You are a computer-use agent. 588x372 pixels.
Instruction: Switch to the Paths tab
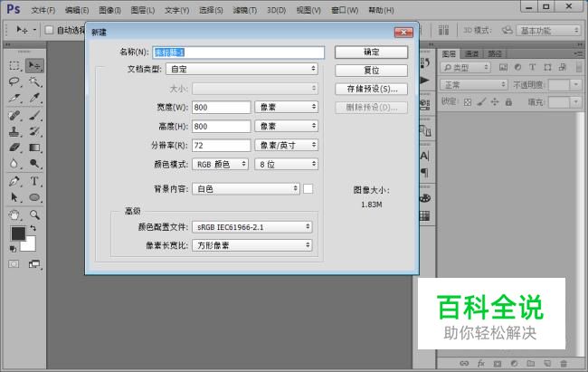pos(495,54)
